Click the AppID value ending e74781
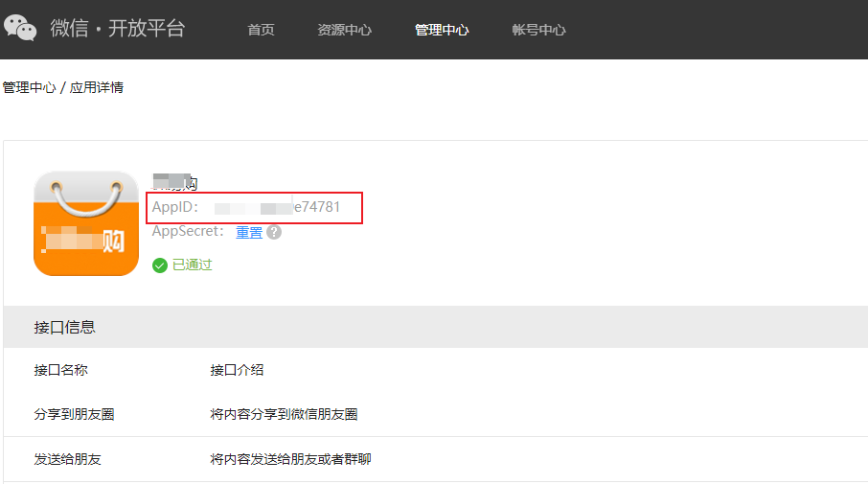This screenshot has height=484, width=868. [277, 207]
